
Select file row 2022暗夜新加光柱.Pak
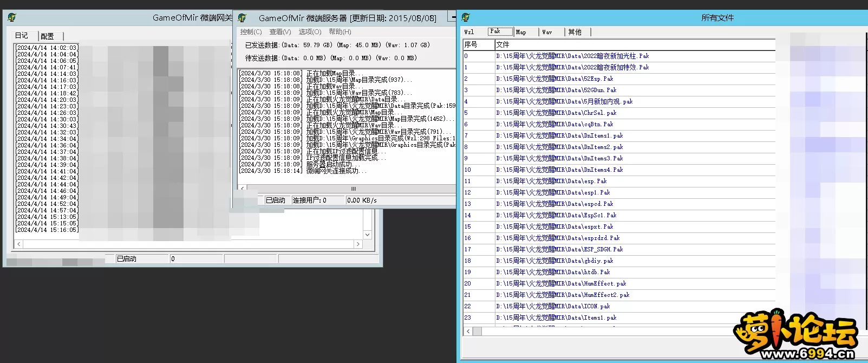(x=619, y=56)
